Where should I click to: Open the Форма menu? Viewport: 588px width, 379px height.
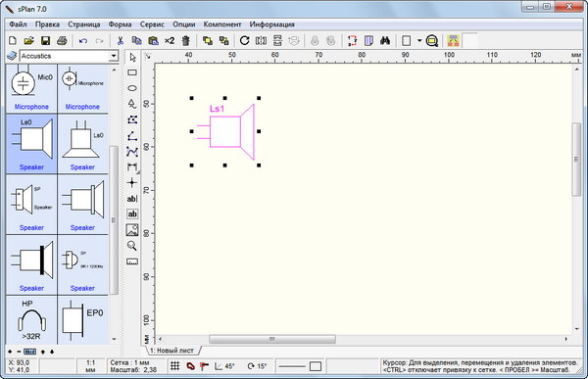tap(120, 24)
